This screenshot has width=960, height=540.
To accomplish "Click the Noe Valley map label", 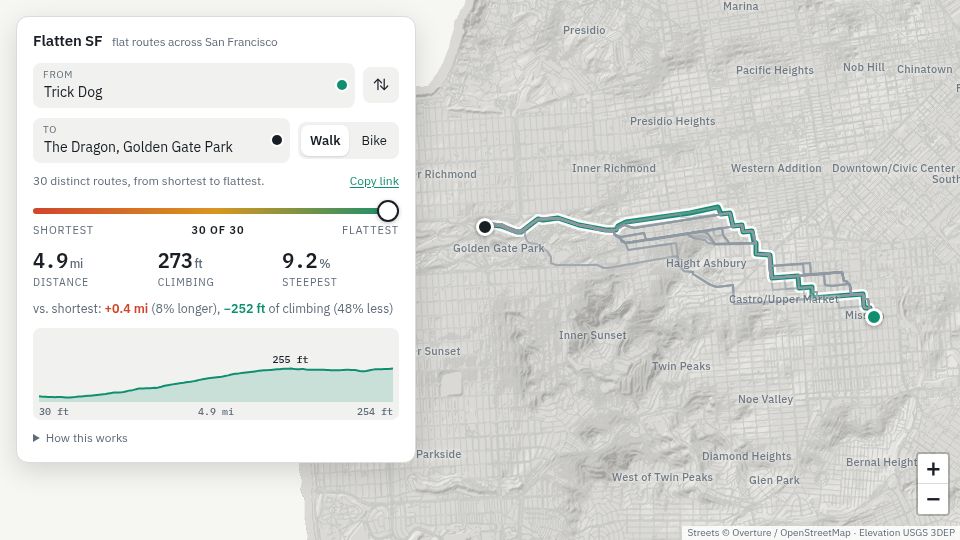I will [765, 399].
